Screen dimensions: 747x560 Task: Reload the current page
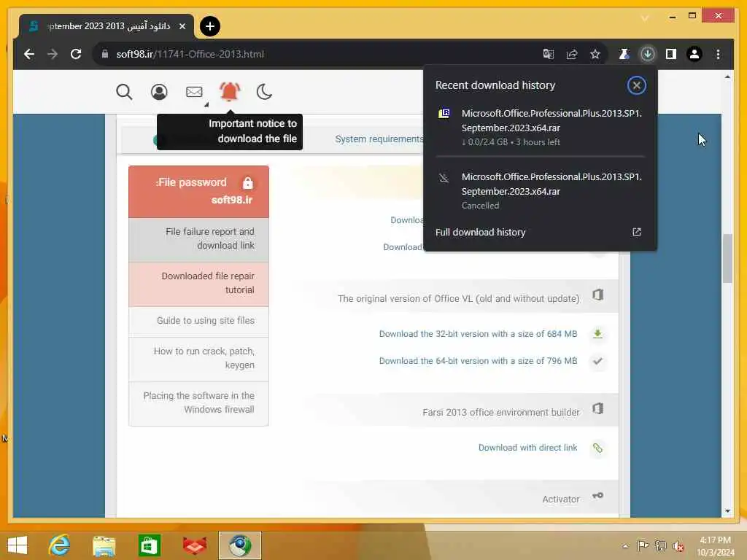(76, 54)
